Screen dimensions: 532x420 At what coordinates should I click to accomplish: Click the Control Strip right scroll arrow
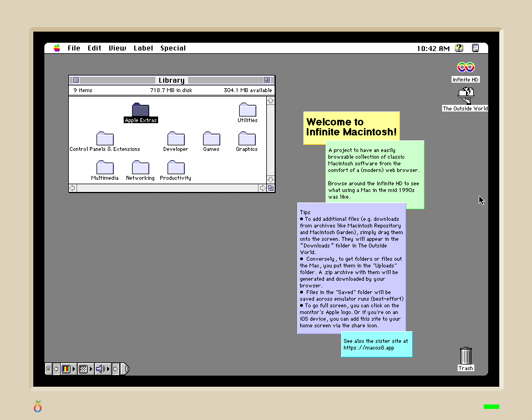pos(115,369)
